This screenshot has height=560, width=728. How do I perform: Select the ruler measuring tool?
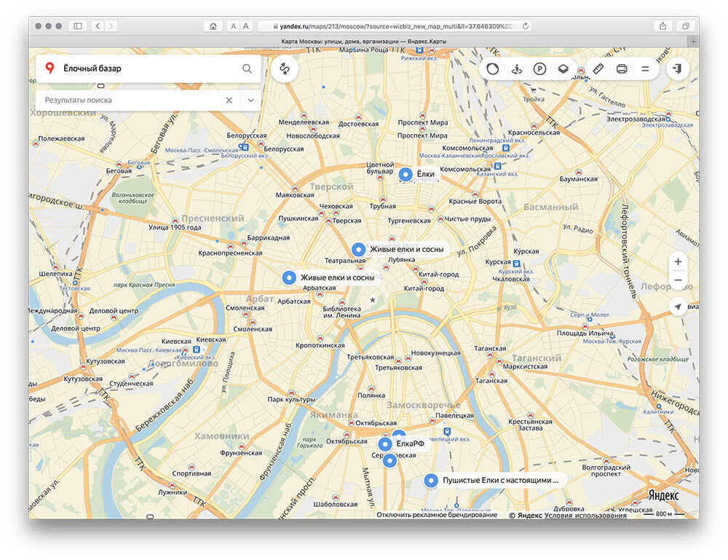[598, 68]
